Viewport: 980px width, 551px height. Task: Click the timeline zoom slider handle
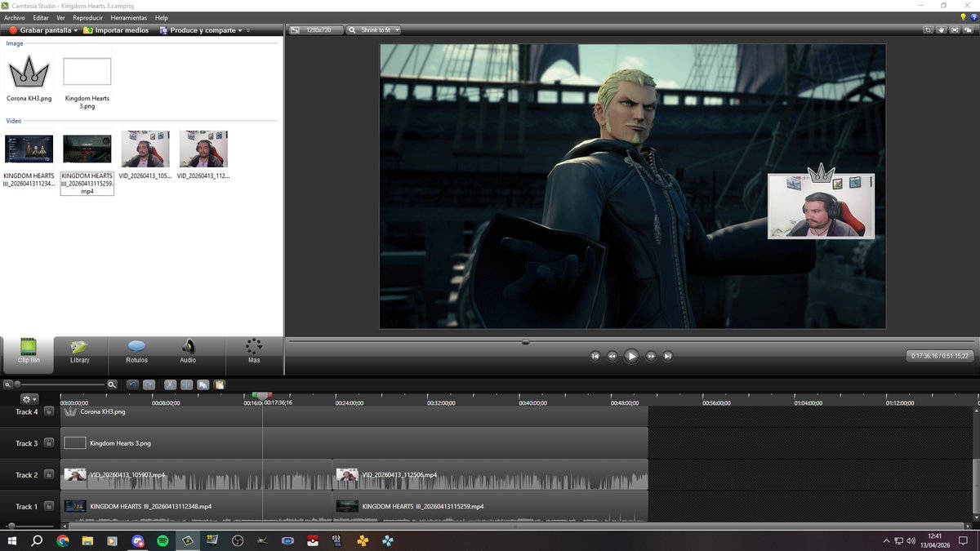17,384
